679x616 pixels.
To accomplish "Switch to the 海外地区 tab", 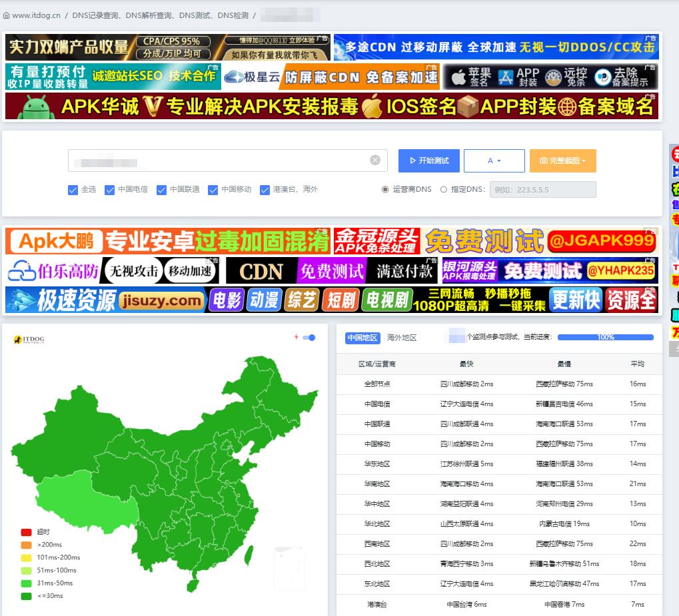I will click(401, 338).
